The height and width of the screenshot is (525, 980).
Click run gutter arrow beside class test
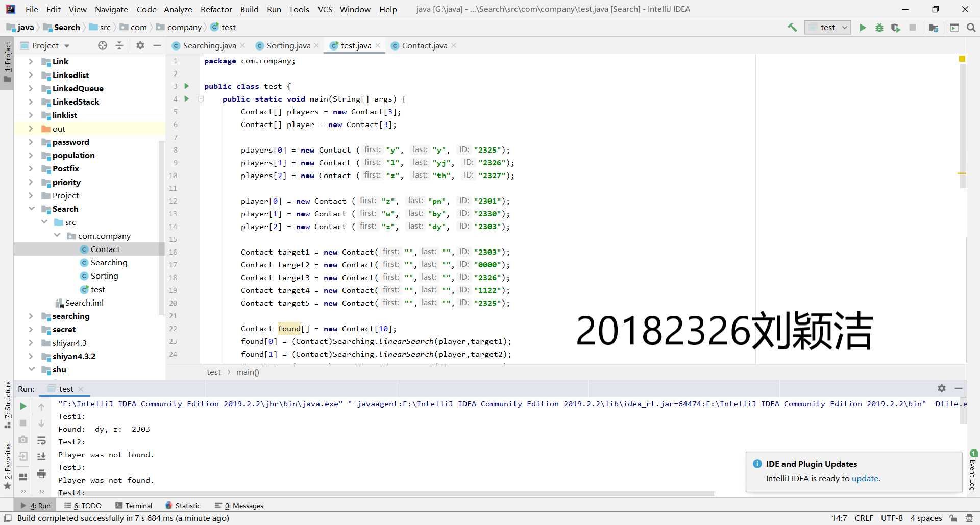pos(187,86)
